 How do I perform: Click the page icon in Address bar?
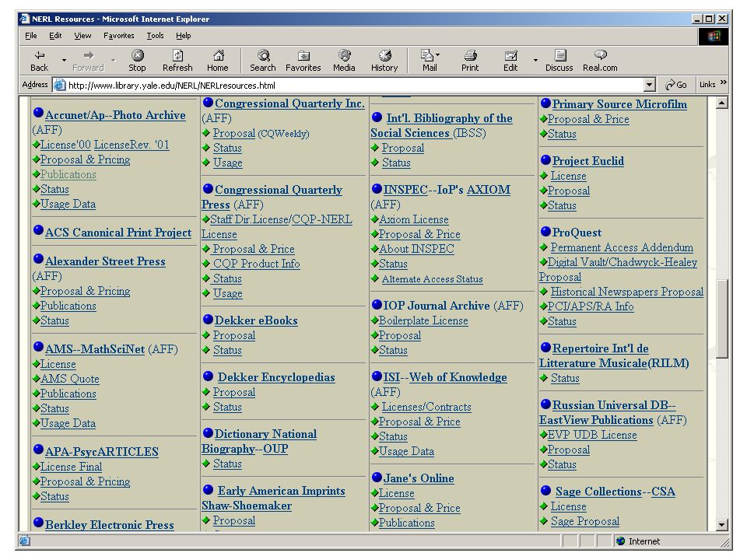click(60, 86)
